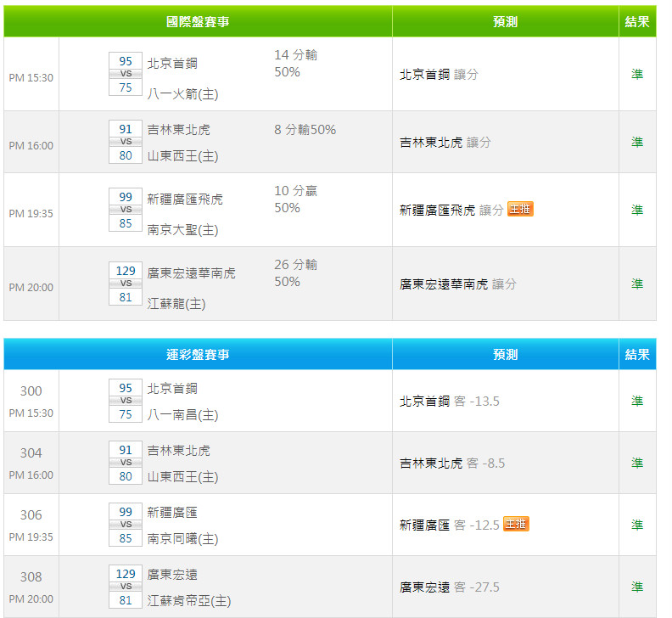Viewport: 672px width, 618px height.
Task: Click the 14 分輸 50% handicap text
Action: pos(296,64)
